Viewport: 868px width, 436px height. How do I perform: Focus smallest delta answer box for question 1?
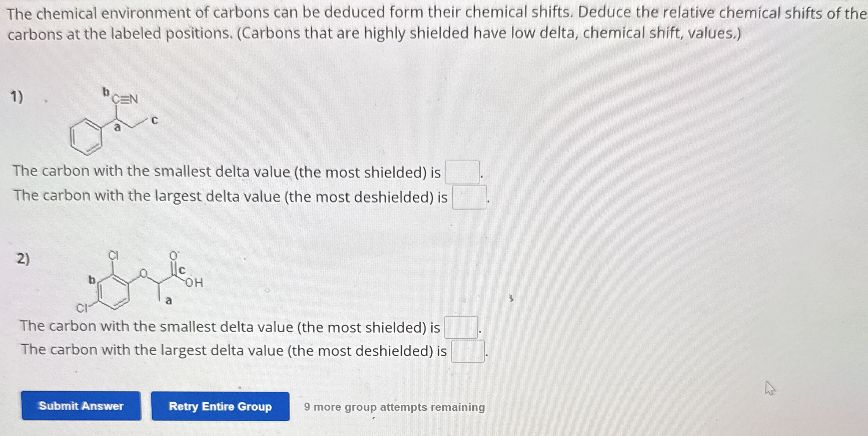[x=462, y=172]
